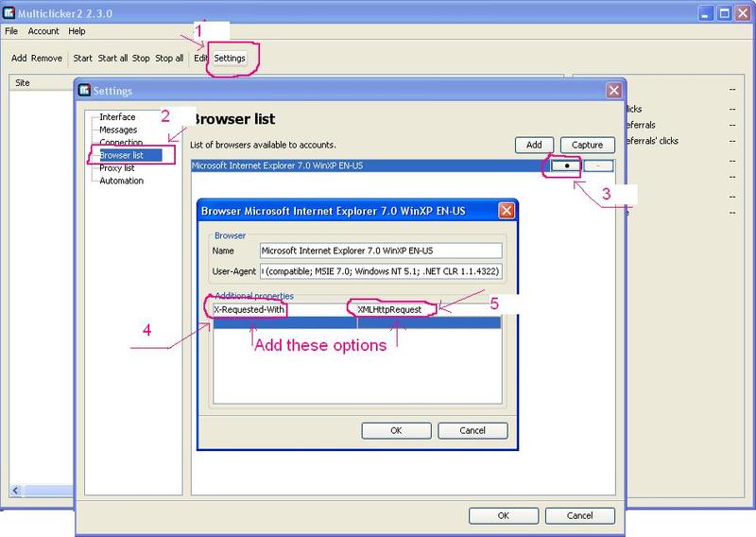Click Cancel in the Browser dialog
Image resolution: width=756 pixels, height=537 pixels.
pos(472,430)
